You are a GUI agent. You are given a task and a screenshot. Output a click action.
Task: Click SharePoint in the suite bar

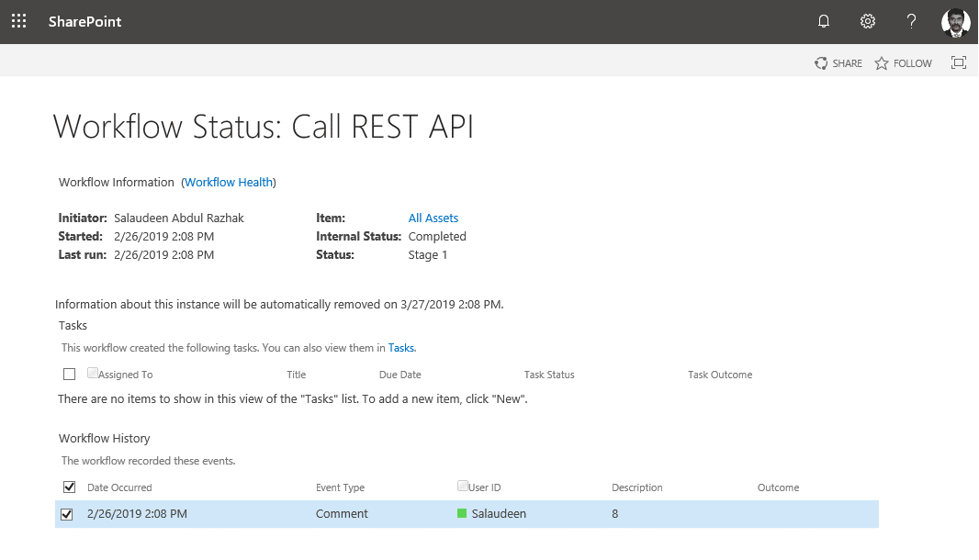(84, 20)
